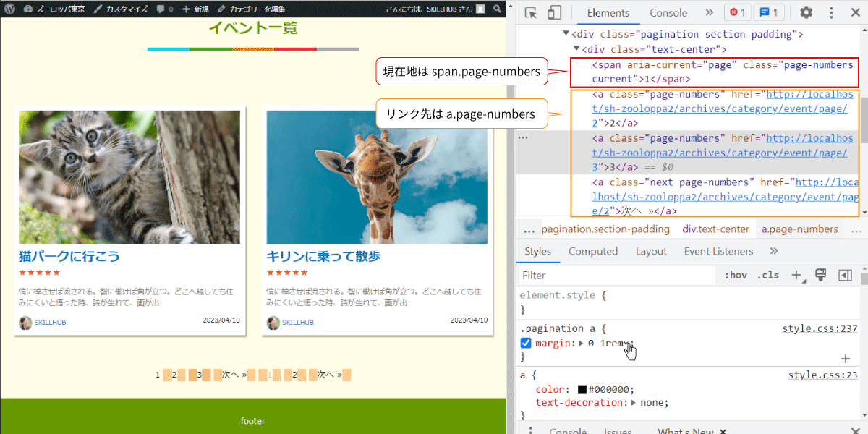Open the #000000 color swatch picker
Screen dimensions: 868x434
point(582,389)
